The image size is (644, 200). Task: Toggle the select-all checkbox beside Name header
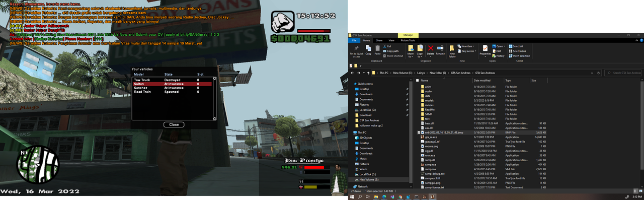pos(417,80)
